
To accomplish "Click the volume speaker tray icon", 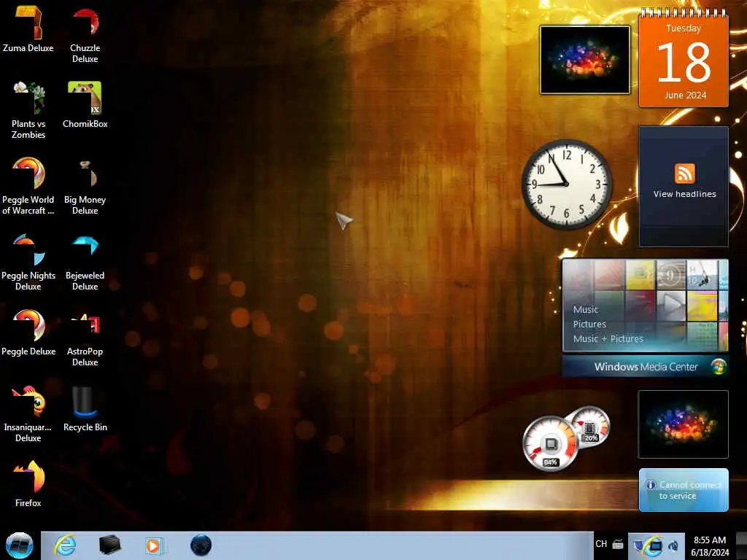I will click(673, 545).
